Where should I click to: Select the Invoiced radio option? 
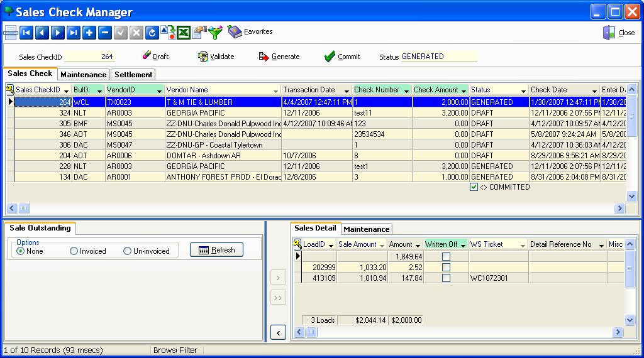74,251
